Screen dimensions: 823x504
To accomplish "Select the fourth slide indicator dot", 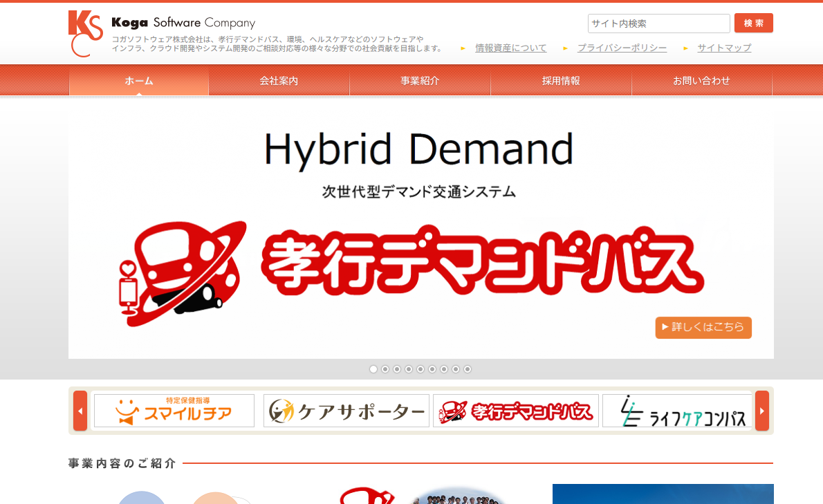I will pos(408,369).
